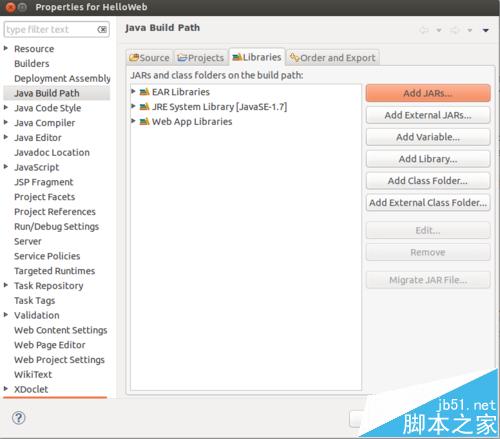Click the Migrate JAR File button
Viewport: 500px width, 439px height.
(x=428, y=280)
